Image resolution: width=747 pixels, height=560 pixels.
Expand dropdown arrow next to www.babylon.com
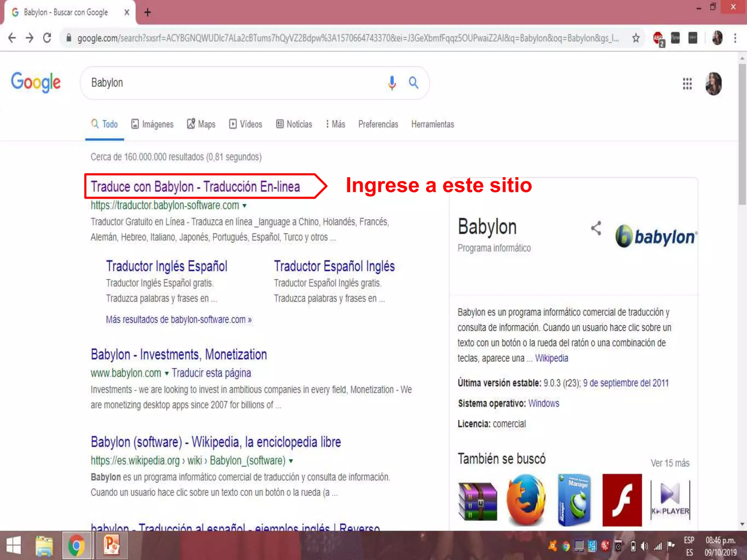[167, 373]
